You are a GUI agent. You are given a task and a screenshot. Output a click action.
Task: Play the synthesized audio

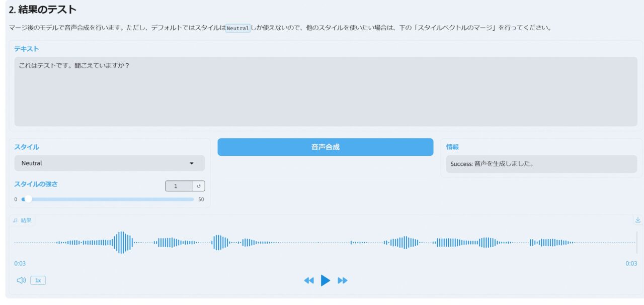pos(326,280)
